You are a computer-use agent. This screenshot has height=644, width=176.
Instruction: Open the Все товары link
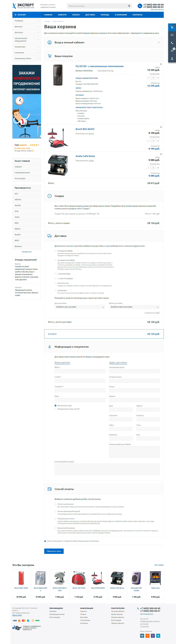(159, 565)
